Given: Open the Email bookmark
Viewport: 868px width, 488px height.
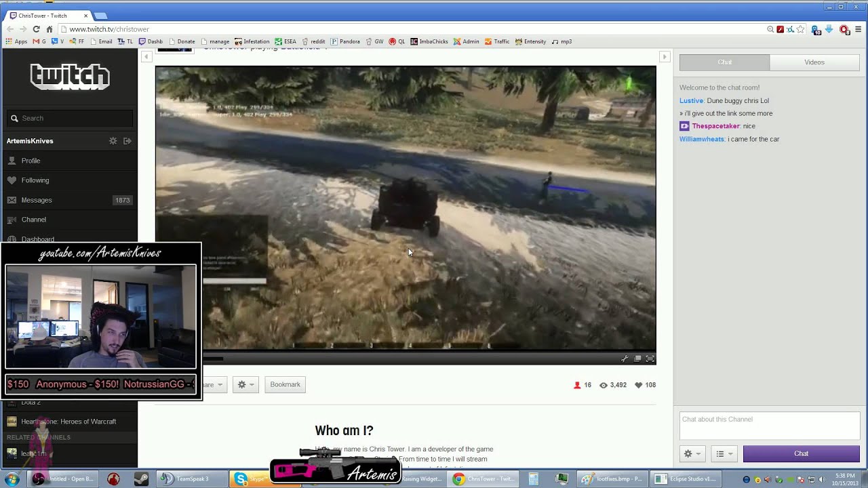Looking at the screenshot, I should tap(100, 41).
